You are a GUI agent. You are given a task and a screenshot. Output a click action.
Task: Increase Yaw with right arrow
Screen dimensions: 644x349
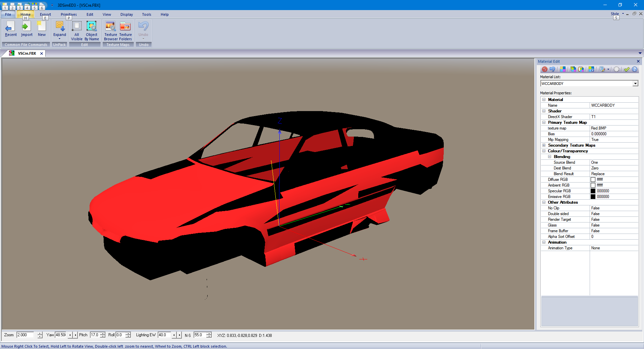tap(75, 335)
